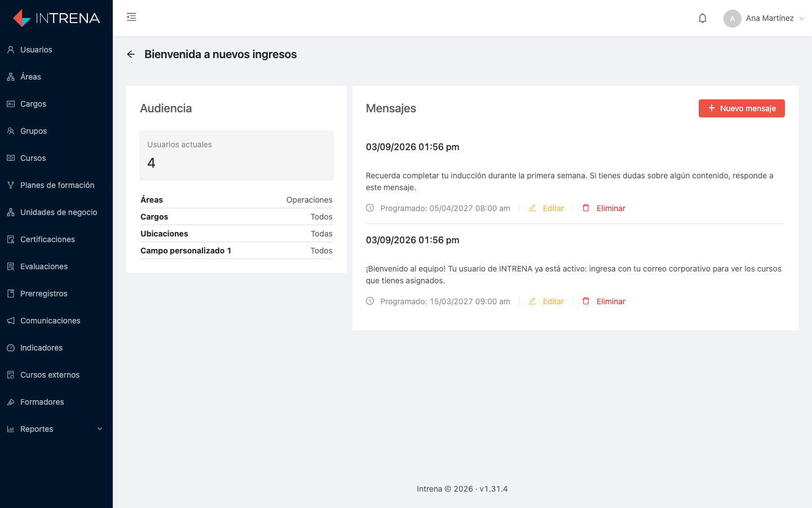The width and height of the screenshot is (812, 508).
Task: Click the INTRENA logo
Action: [x=56, y=18]
